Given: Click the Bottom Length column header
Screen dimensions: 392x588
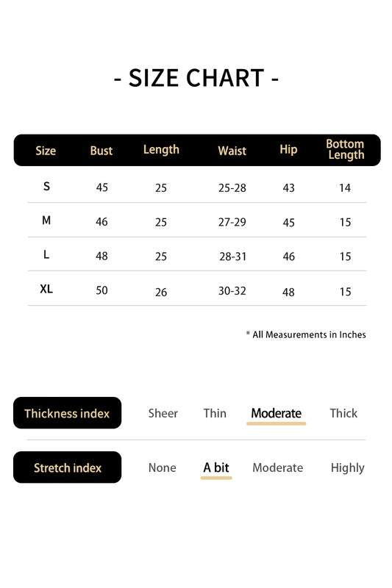Looking at the screenshot, I should (345, 149).
